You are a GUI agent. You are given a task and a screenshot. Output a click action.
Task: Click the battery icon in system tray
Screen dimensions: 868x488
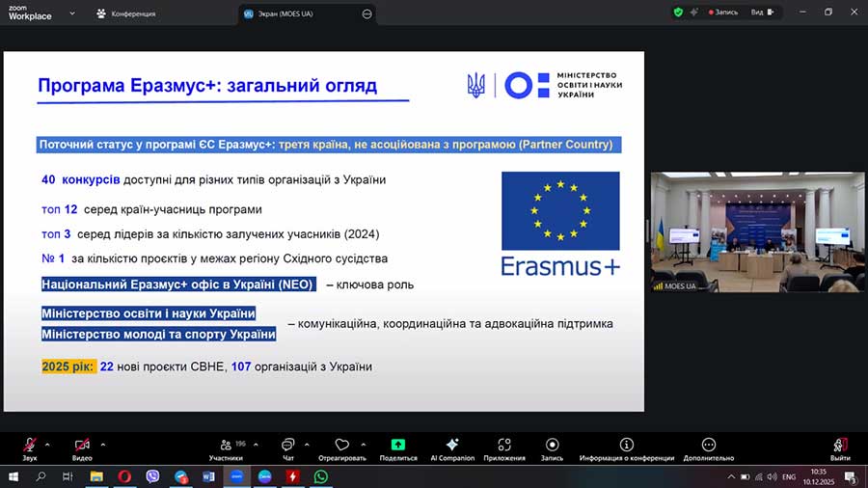pyautogui.click(x=746, y=477)
